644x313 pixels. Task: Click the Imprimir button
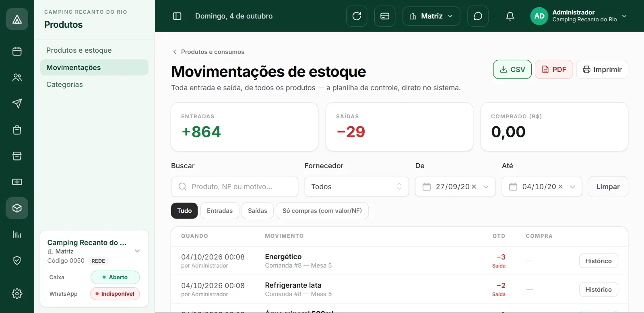pyautogui.click(x=602, y=70)
